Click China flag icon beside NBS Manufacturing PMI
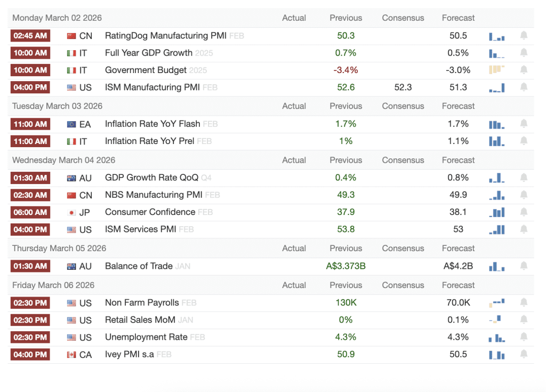 click(71, 195)
